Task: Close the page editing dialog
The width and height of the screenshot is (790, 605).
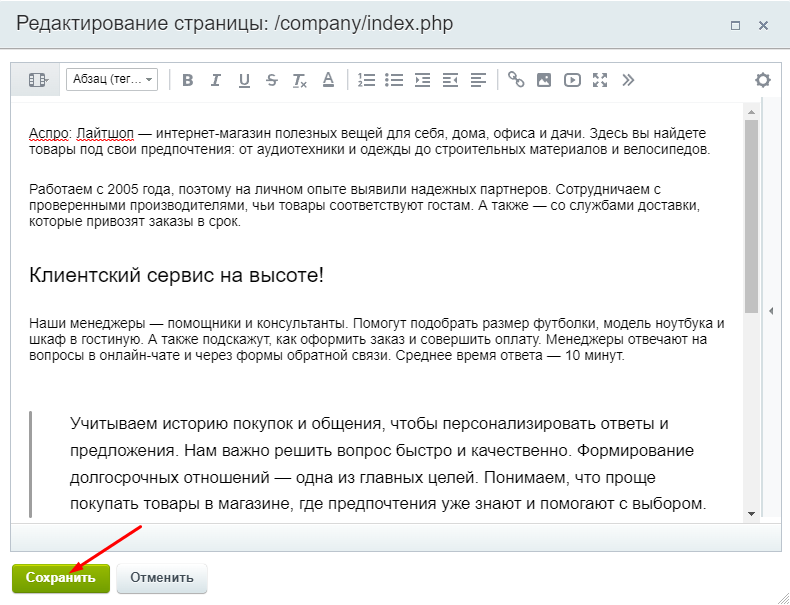Action: coord(763,25)
